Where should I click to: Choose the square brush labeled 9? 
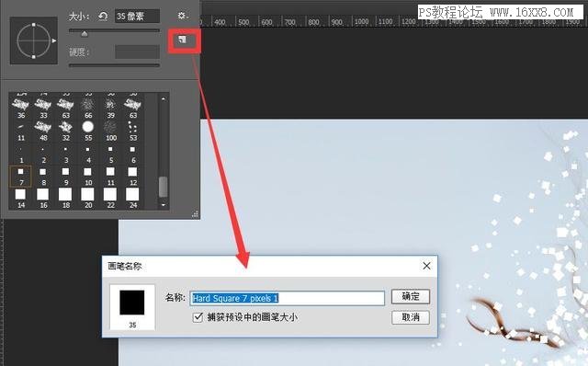(x=65, y=176)
